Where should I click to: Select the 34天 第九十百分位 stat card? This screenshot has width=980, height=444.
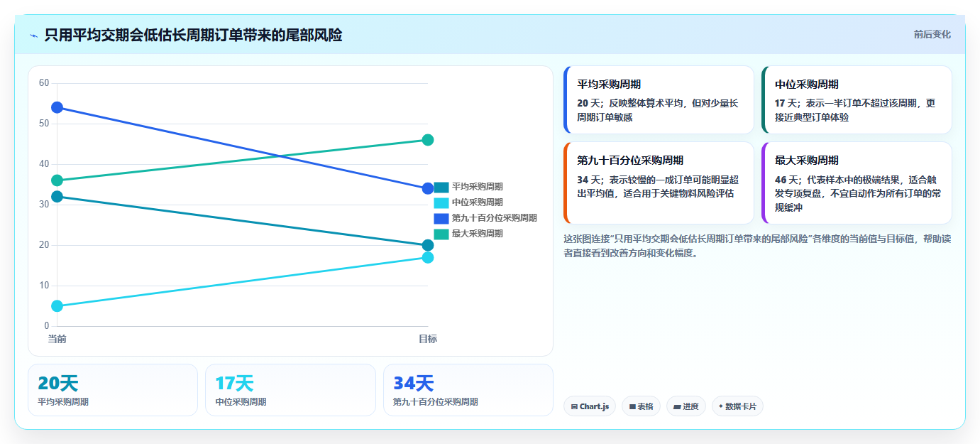[x=468, y=390]
